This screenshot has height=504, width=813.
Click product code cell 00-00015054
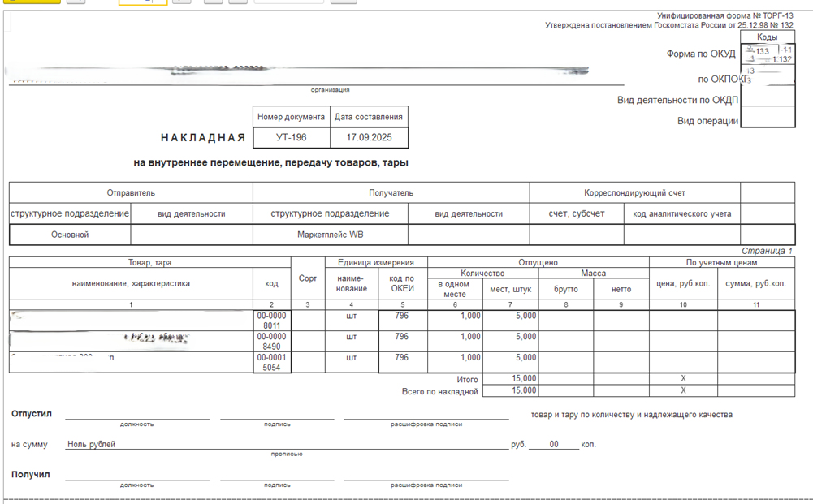click(272, 362)
